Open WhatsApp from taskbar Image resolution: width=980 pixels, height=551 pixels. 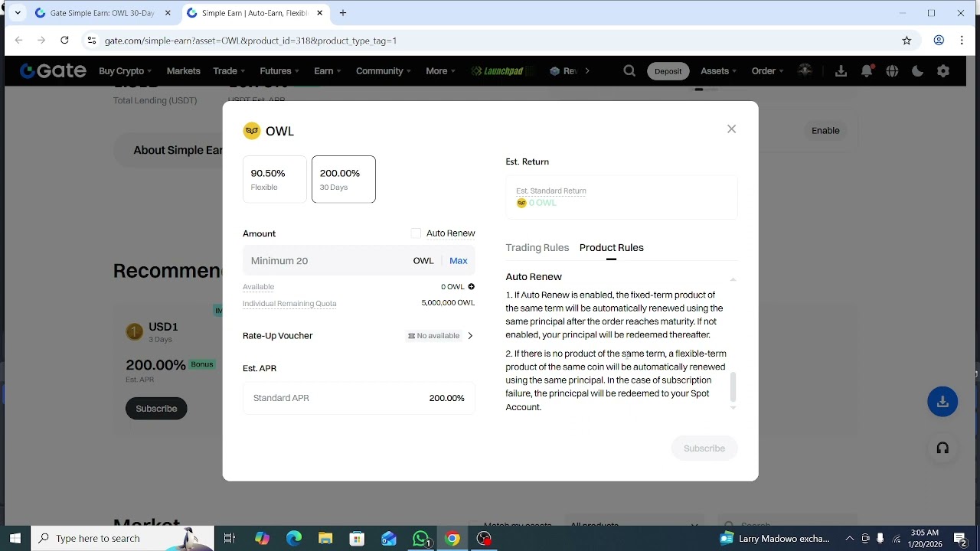pos(420,539)
